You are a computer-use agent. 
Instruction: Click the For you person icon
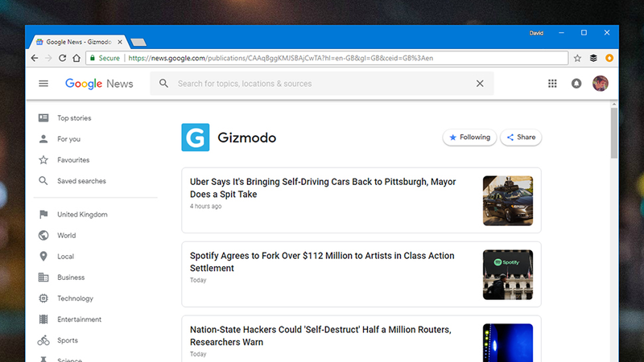point(43,138)
